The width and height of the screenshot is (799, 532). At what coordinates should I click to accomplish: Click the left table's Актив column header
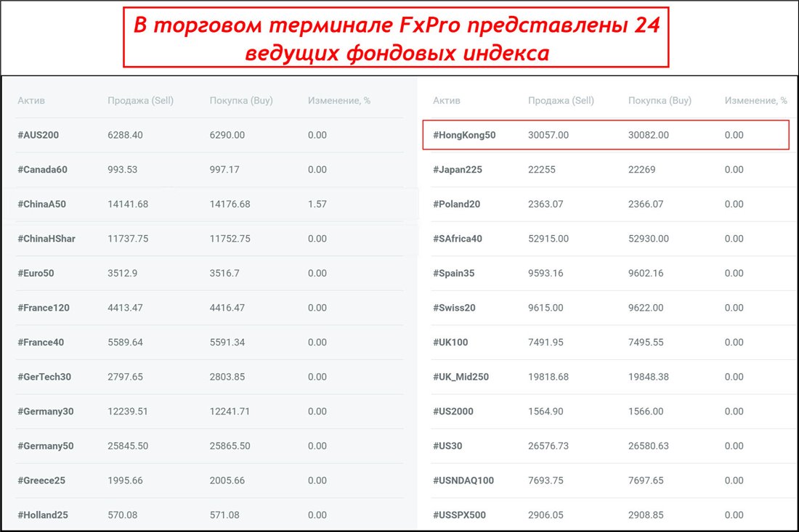(31, 101)
